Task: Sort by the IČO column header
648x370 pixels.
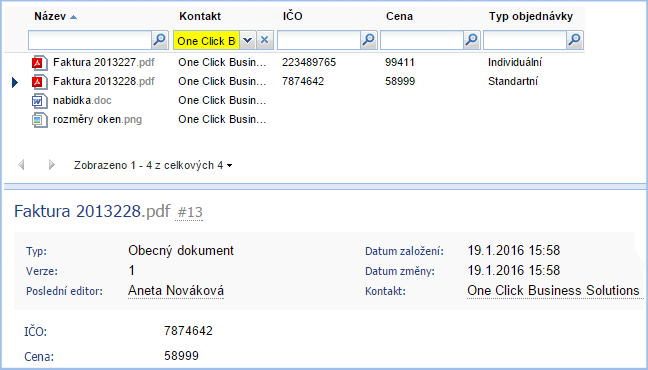Action: [293, 17]
